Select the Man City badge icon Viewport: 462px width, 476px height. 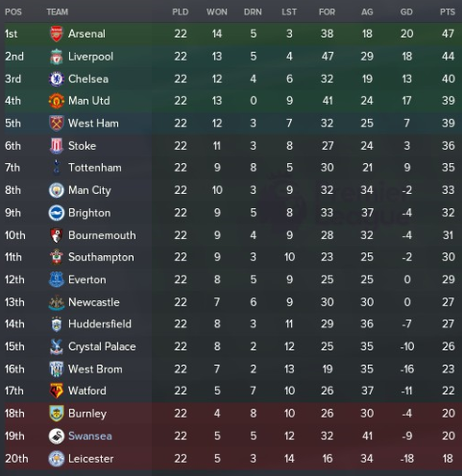click(57, 190)
